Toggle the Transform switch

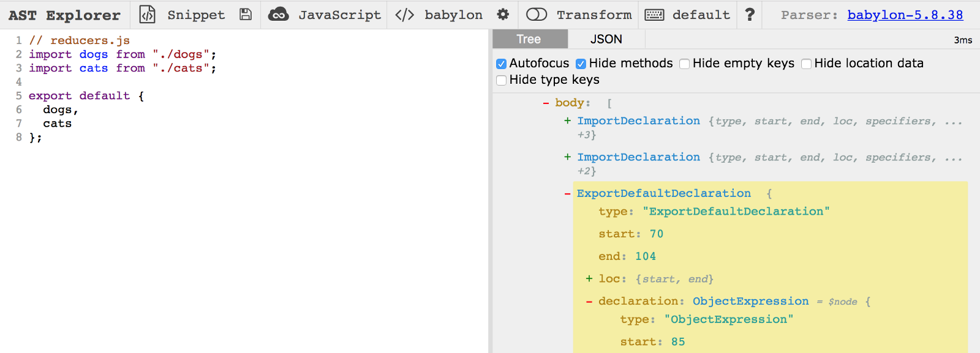coord(537,15)
